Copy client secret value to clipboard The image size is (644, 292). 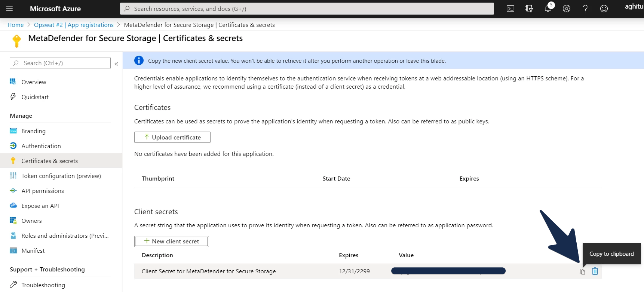(582, 271)
